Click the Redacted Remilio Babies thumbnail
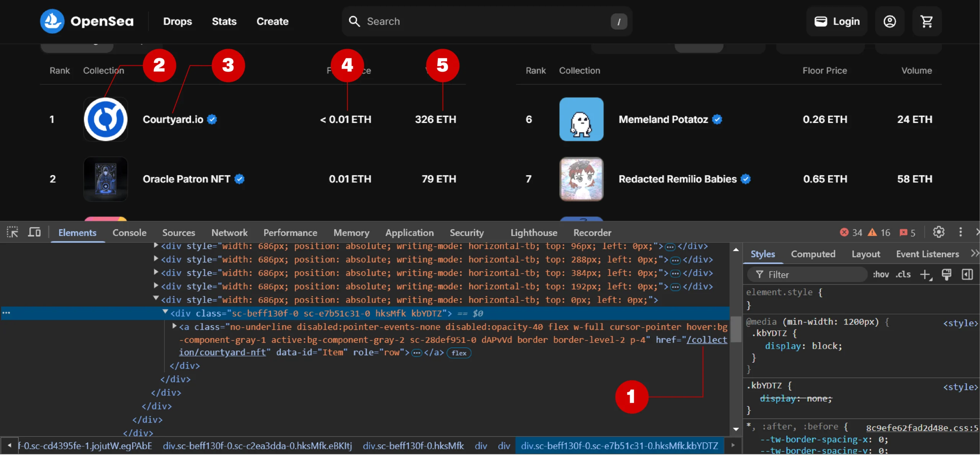This screenshot has width=980, height=456. click(581, 179)
